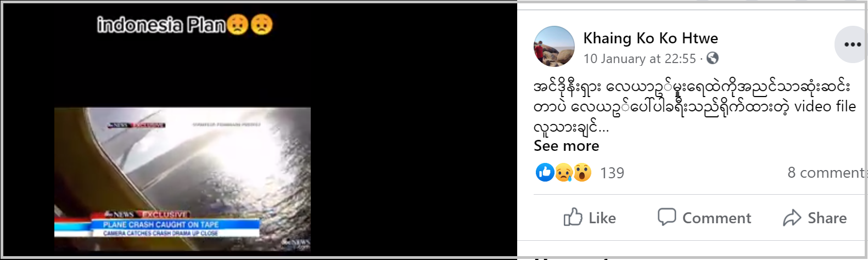
Task: Click the wow surprised reaction emoji
Action: (582, 172)
